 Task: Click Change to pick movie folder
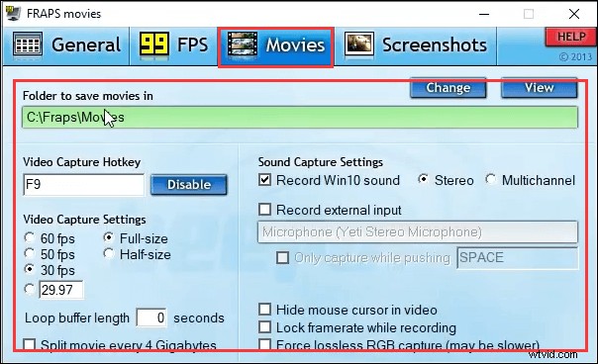coord(448,88)
